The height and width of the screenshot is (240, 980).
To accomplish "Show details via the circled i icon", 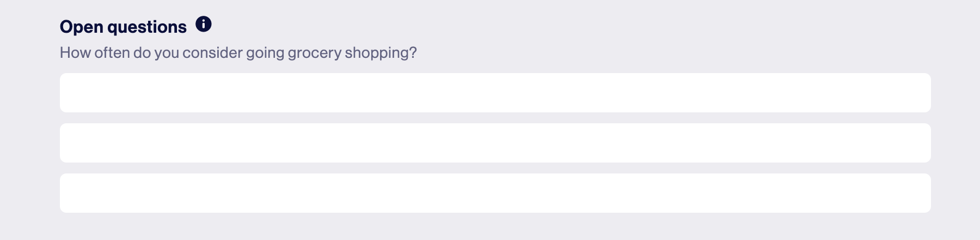I will [x=204, y=25].
